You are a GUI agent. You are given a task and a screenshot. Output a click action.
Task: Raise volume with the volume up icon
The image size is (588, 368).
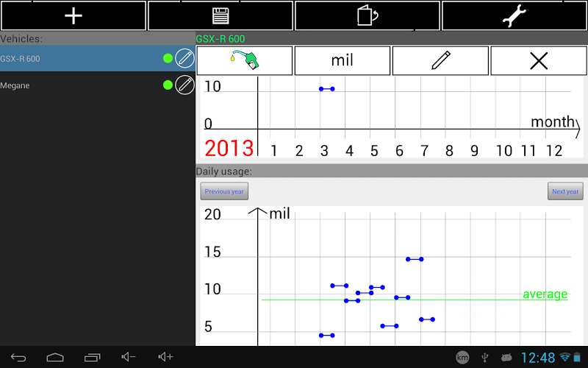[x=165, y=357]
